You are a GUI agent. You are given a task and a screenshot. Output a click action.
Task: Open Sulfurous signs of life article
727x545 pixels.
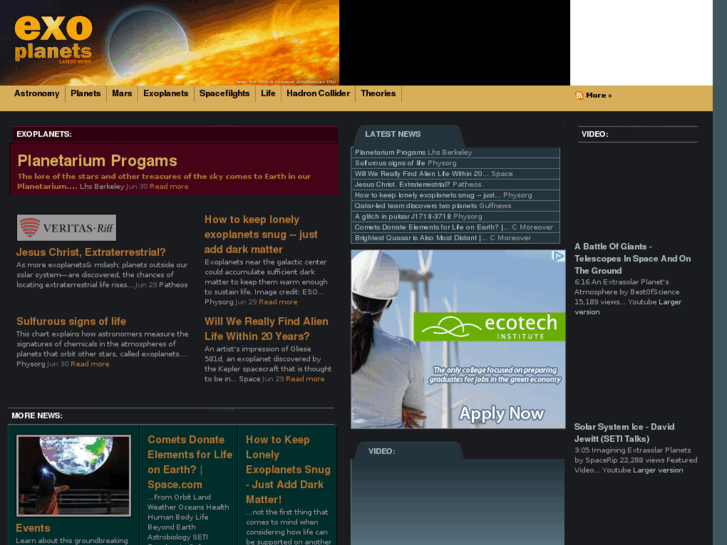pos(71,321)
